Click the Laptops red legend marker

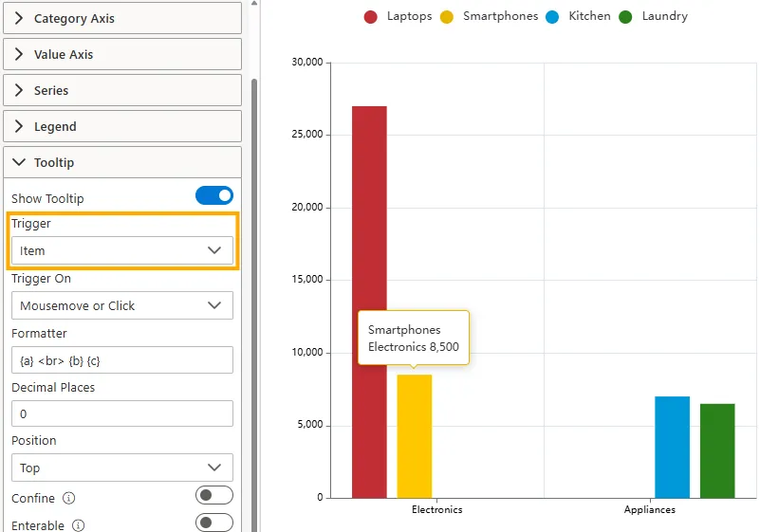371,16
